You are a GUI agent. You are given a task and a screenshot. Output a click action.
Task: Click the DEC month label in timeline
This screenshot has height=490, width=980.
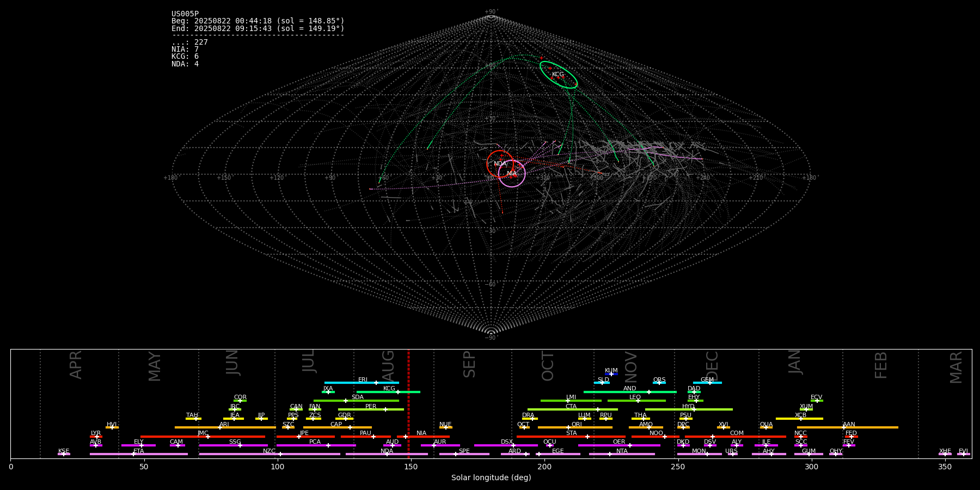[712, 365]
